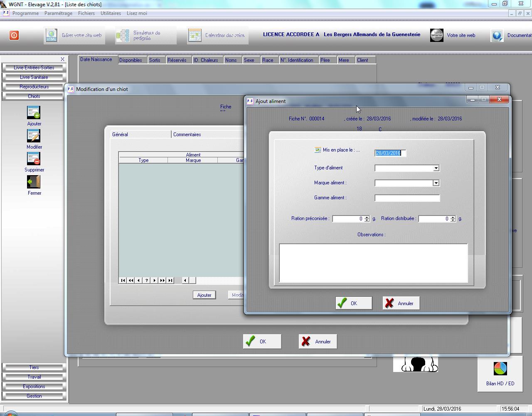
Task: Open Bilan HD / ED pie chart icon
Action: click(x=500, y=368)
